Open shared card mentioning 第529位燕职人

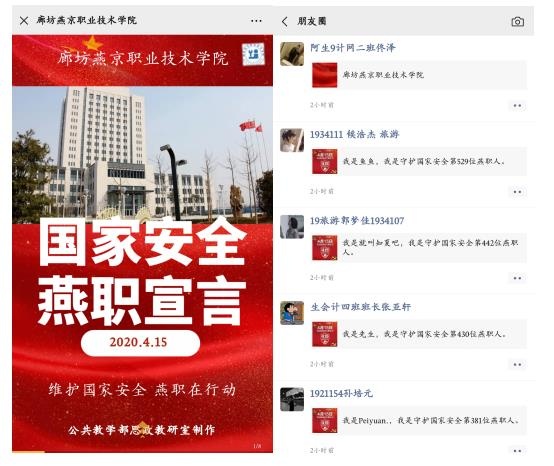coord(419,161)
